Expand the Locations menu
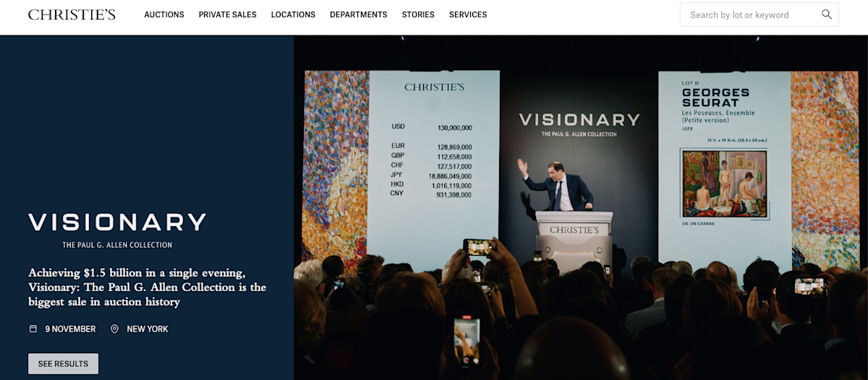Image resolution: width=868 pixels, height=380 pixels. click(x=293, y=14)
